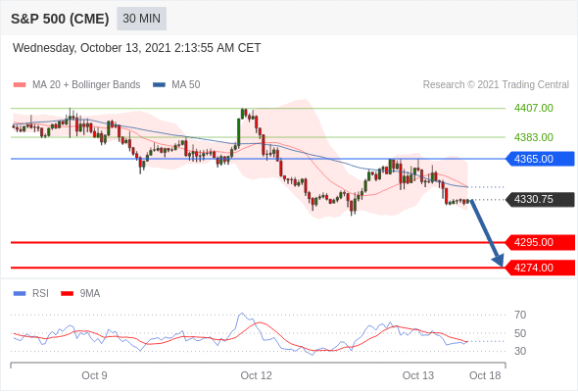Click the pink MA 20 Bollinger Bands swatch

pyautogui.click(x=20, y=85)
